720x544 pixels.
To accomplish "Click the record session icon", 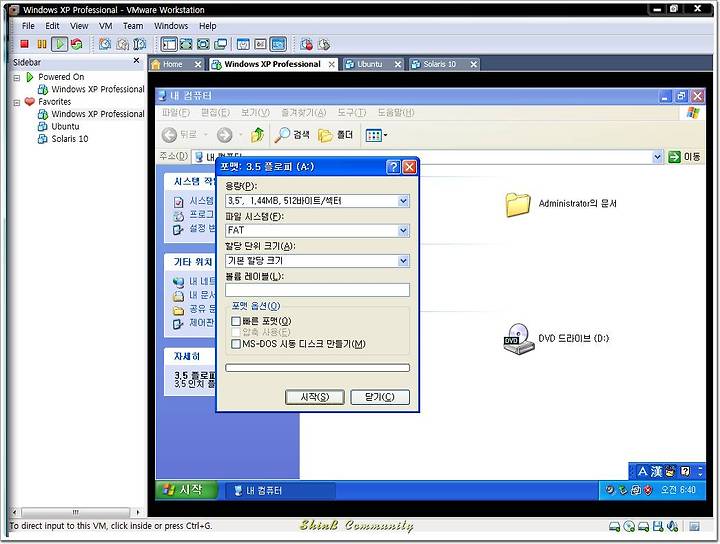I will pos(306,44).
